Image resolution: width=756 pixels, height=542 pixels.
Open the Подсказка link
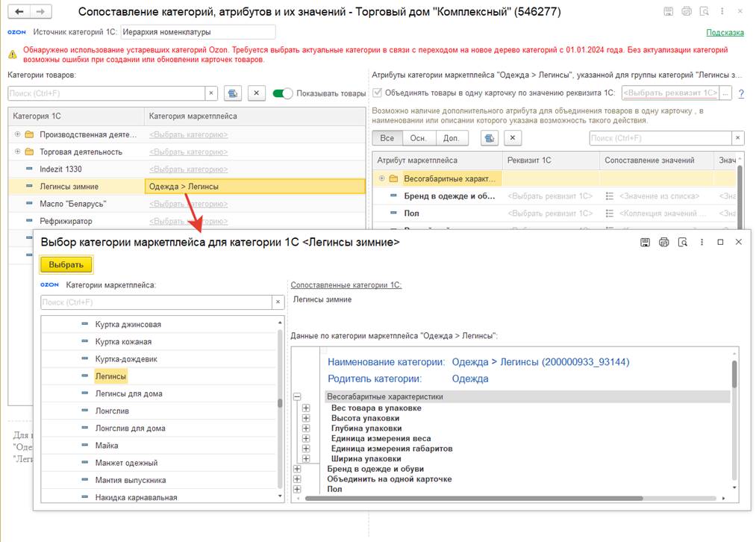tap(725, 32)
